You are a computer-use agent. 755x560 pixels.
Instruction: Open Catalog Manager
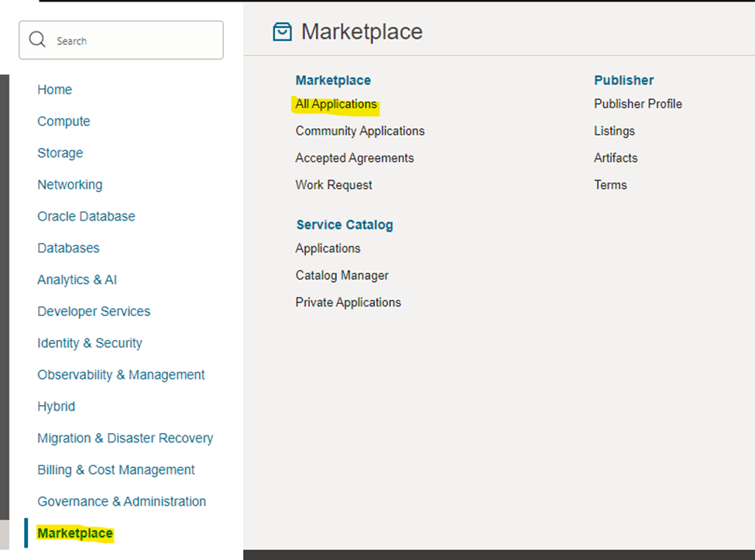tap(341, 276)
